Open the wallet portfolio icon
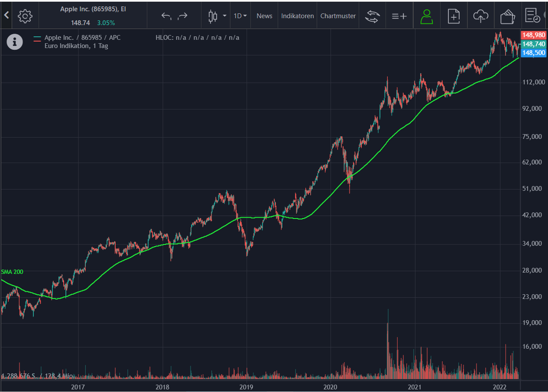This screenshot has height=392, width=548. [507, 16]
